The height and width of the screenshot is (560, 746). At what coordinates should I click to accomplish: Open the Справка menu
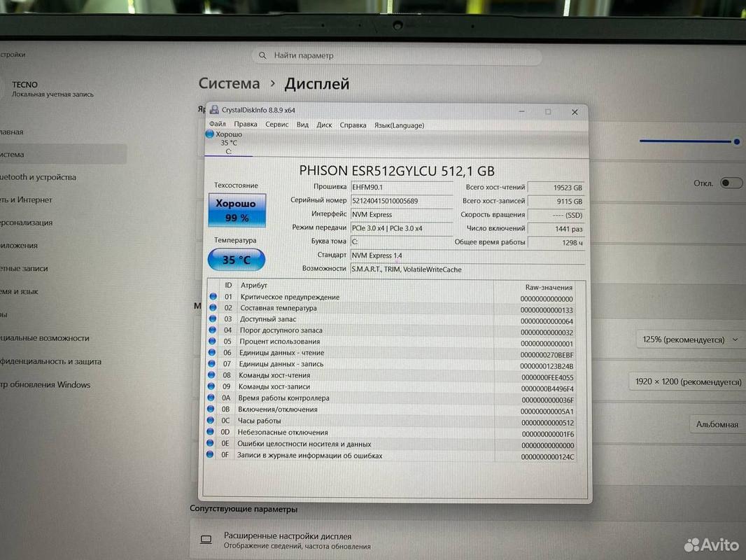pyautogui.click(x=353, y=125)
